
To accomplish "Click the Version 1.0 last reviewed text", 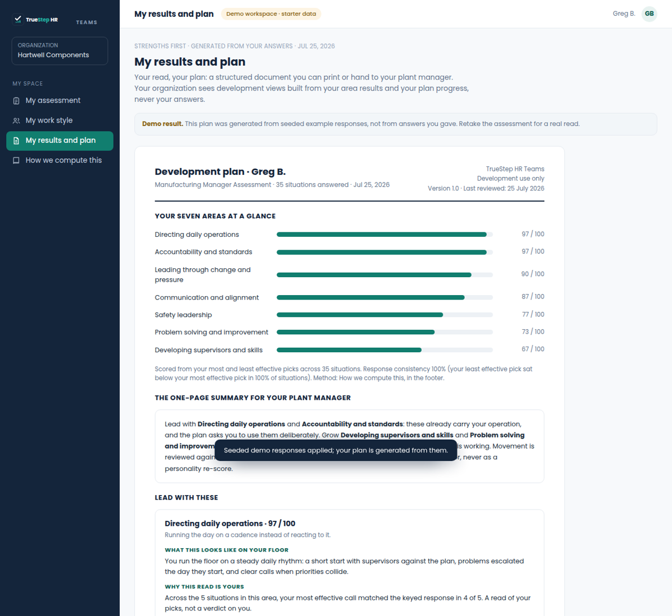I will pos(486,189).
